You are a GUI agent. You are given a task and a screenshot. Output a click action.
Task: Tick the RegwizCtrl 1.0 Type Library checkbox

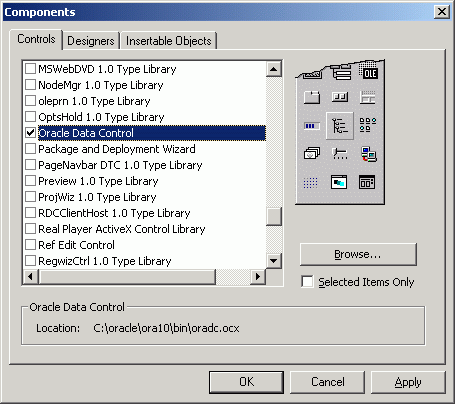coord(30,261)
